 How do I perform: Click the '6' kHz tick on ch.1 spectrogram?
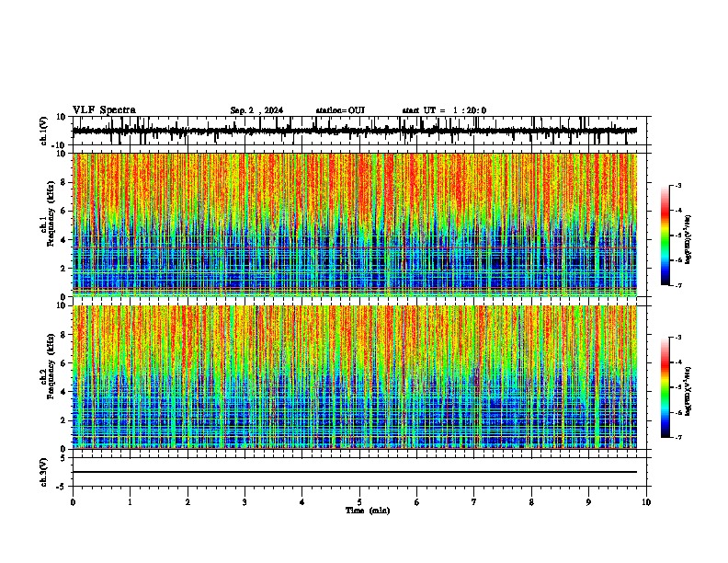(64, 211)
